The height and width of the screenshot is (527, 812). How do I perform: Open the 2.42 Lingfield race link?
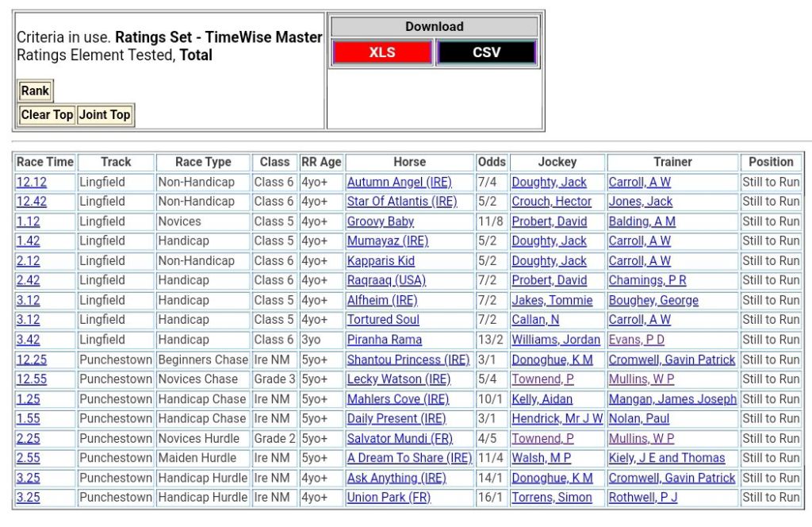click(28, 280)
